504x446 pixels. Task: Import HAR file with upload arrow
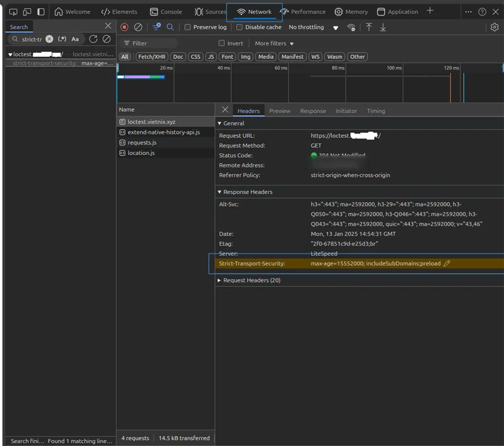click(x=369, y=27)
